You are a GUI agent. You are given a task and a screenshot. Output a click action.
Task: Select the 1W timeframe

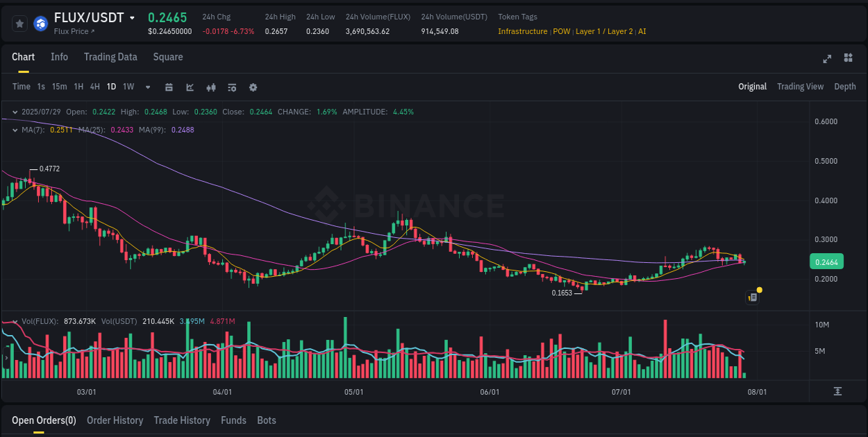pos(128,87)
